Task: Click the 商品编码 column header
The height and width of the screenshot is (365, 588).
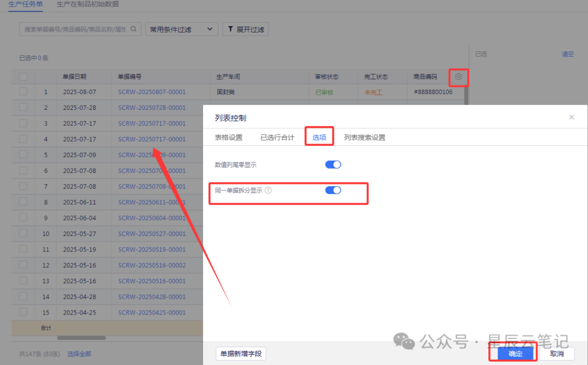Action: [x=425, y=77]
